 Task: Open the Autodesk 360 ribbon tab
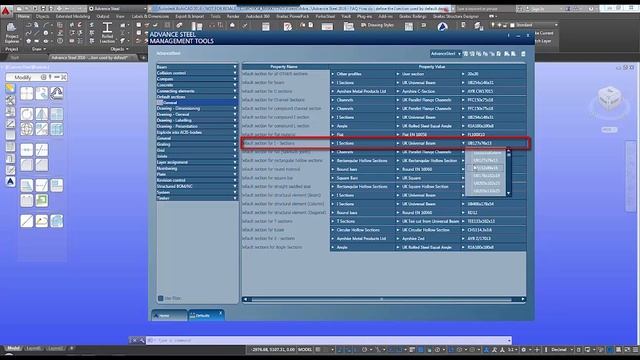coord(258,16)
